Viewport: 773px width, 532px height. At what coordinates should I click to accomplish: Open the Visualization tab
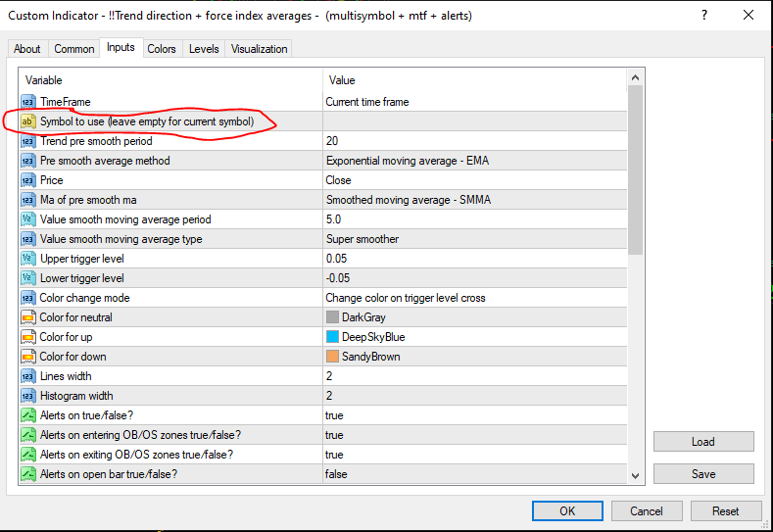point(259,49)
